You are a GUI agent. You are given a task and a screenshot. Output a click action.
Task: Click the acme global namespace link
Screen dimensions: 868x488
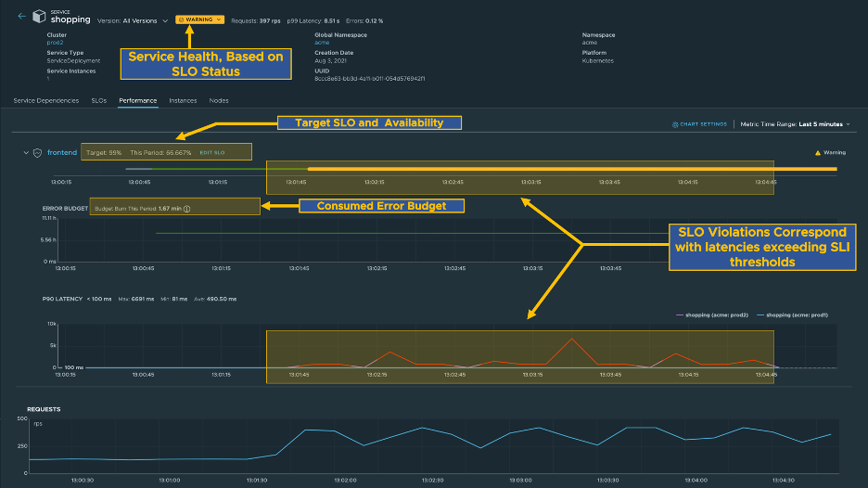point(322,43)
